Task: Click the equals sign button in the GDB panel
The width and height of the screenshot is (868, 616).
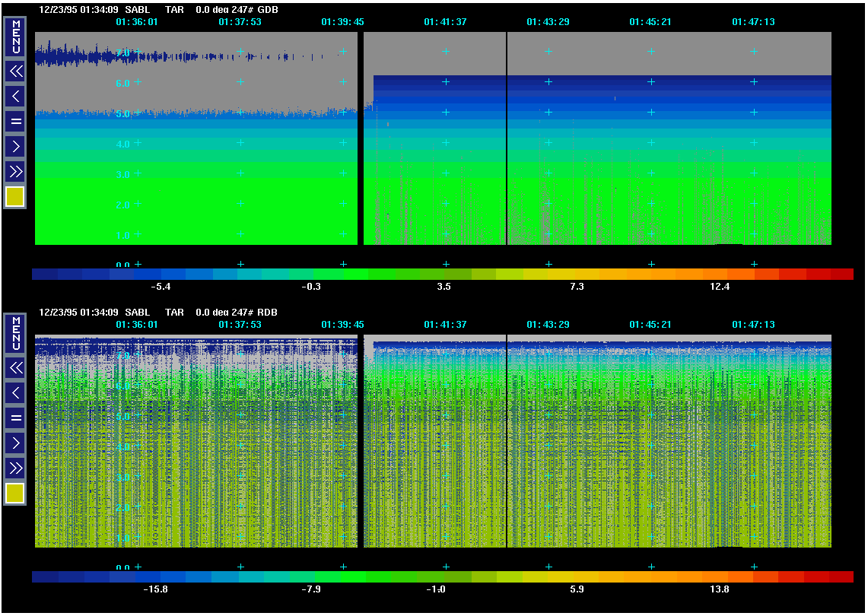Action: coord(15,121)
